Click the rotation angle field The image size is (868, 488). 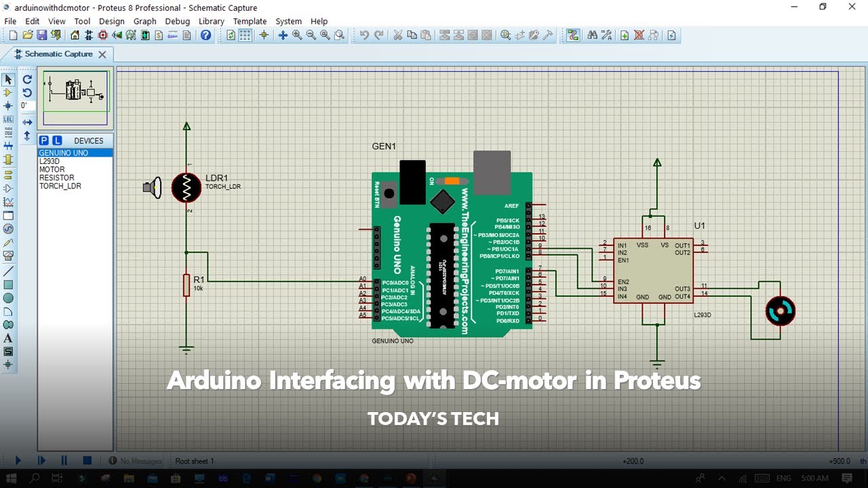(27, 106)
